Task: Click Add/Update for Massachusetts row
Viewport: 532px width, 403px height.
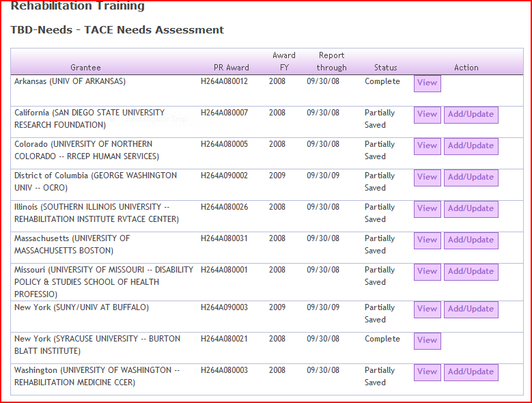Action: pyautogui.click(x=471, y=240)
